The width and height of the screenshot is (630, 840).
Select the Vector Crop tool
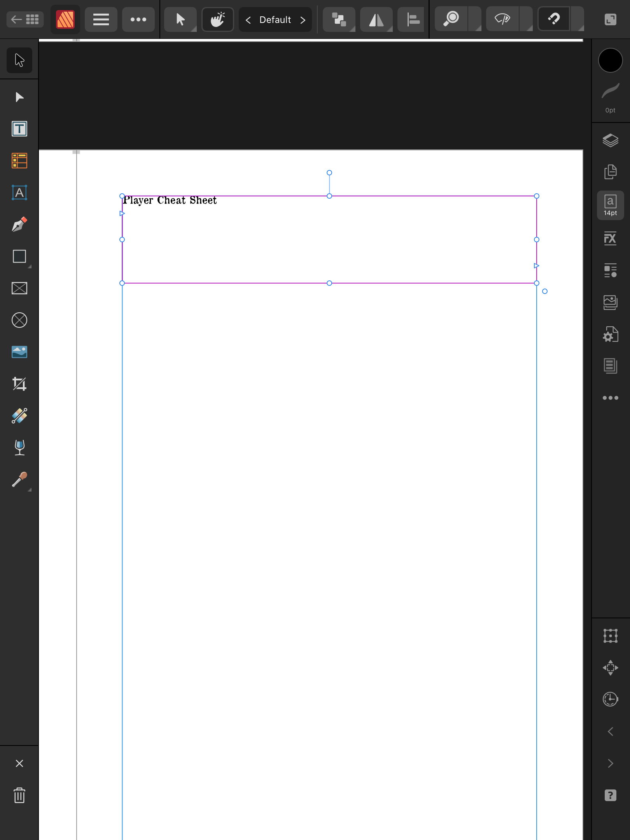click(x=19, y=384)
